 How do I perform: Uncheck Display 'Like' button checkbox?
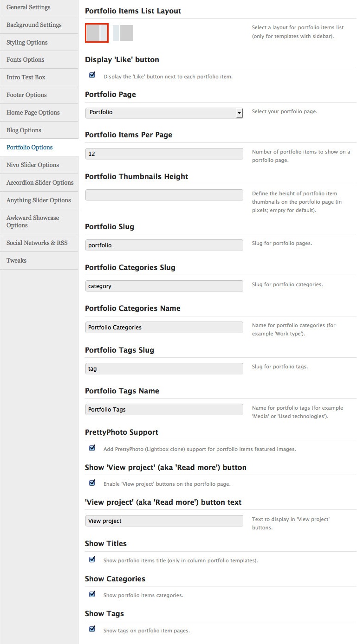pyautogui.click(x=92, y=75)
